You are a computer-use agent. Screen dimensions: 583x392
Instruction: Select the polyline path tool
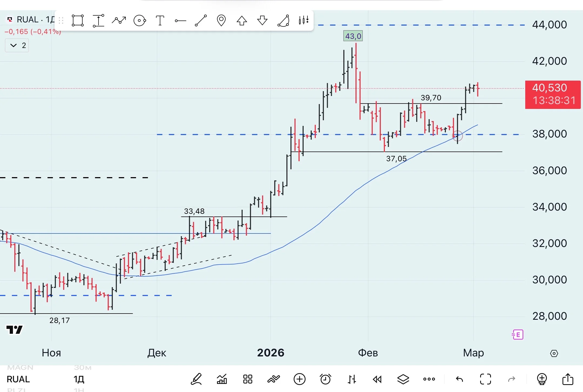[x=119, y=20]
